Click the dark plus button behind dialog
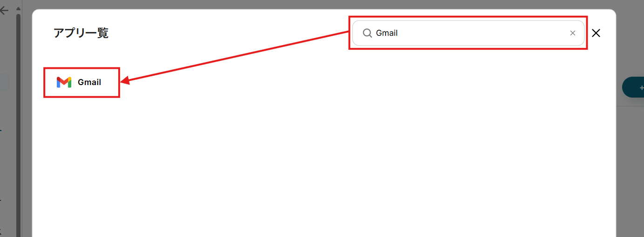The image size is (644, 237). click(633, 87)
